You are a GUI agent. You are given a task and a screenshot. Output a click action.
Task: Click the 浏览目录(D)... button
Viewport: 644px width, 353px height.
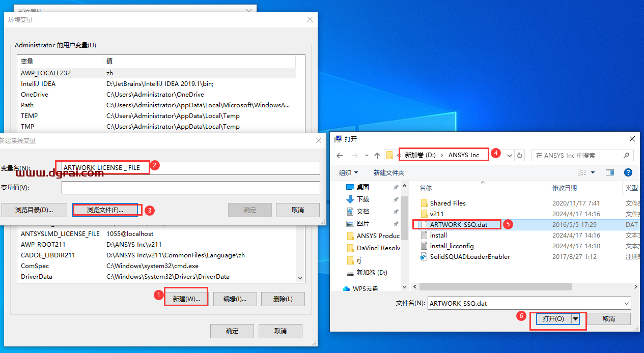(x=34, y=210)
